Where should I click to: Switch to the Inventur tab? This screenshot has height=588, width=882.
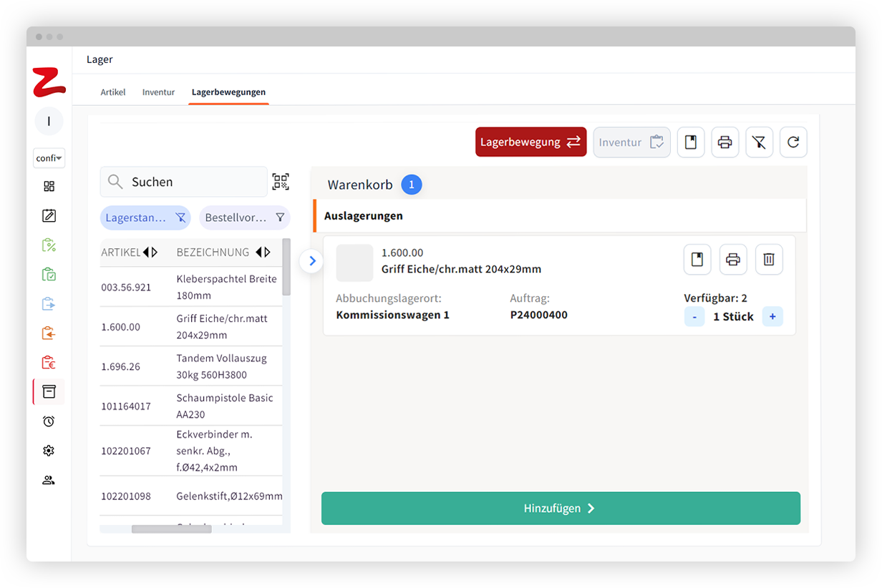[x=158, y=92]
